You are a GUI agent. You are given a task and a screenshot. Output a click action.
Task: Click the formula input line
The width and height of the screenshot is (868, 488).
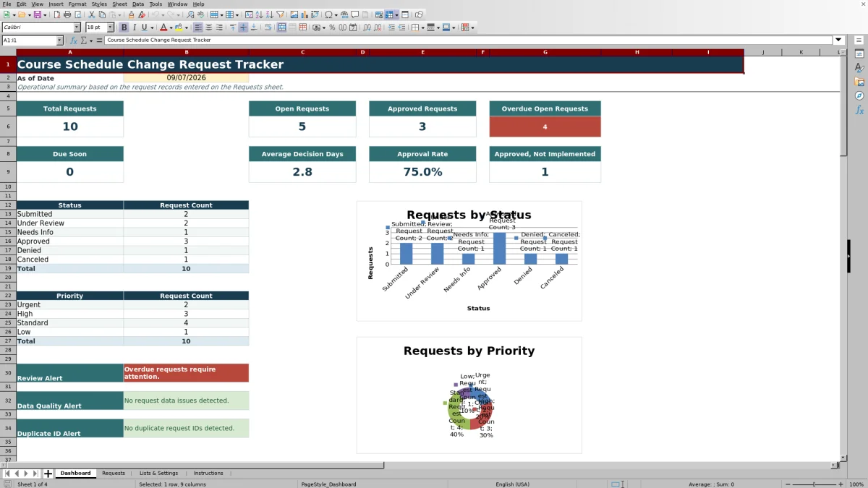click(469, 40)
